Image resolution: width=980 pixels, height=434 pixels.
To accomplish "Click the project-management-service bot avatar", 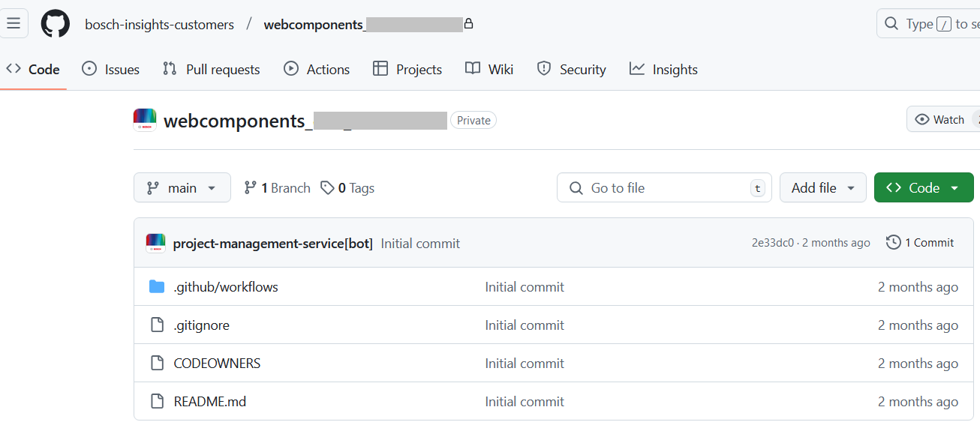I will [155, 243].
